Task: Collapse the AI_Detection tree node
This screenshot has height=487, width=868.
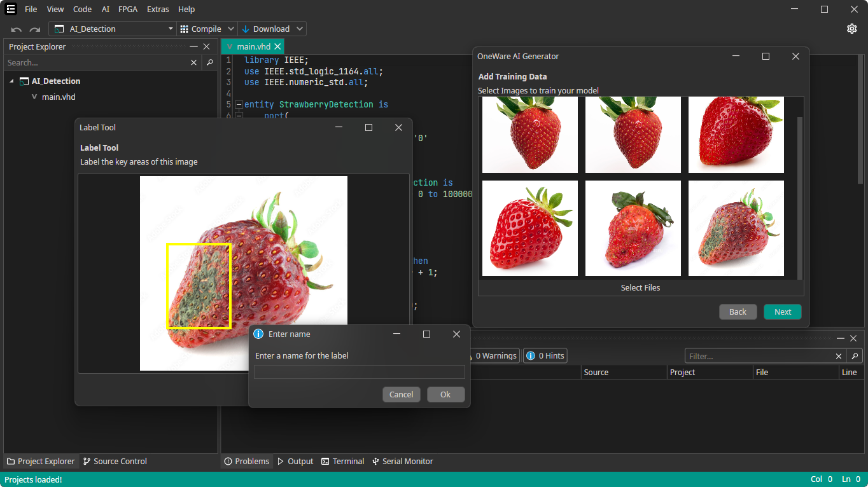Action: point(11,81)
